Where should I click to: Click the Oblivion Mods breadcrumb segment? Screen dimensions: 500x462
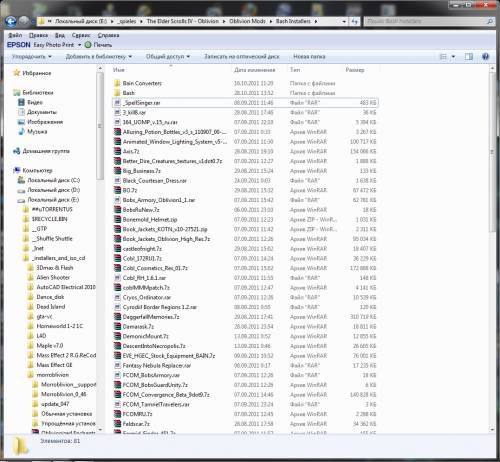pos(247,21)
